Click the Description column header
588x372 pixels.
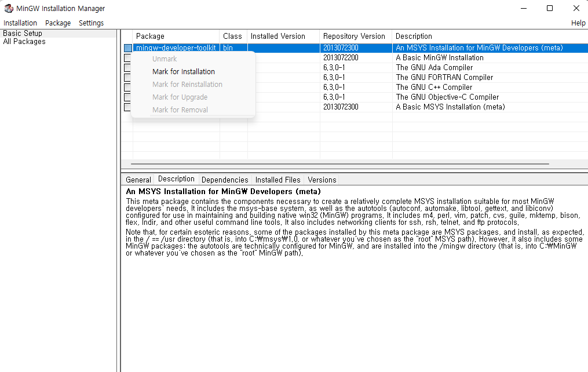pyautogui.click(x=490, y=36)
